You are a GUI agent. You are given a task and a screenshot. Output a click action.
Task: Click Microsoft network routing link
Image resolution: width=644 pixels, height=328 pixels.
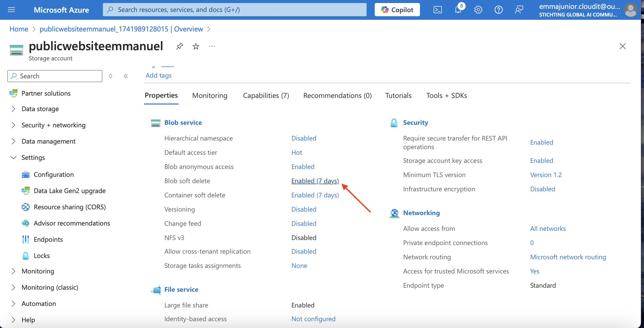(568, 257)
